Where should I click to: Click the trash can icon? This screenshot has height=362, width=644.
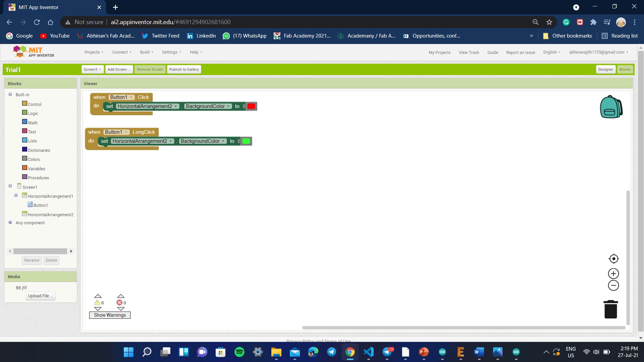[x=611, y=309]
